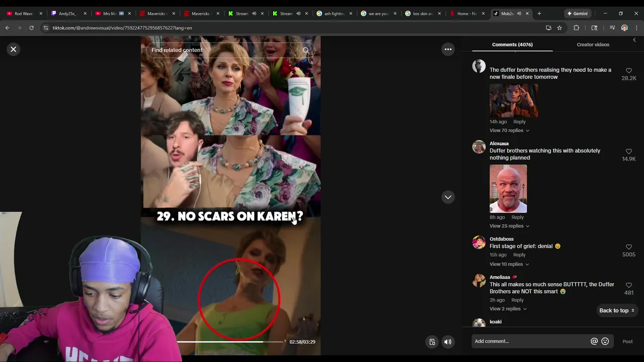Image resolution: width=644 pixels, height=362 pixels.
Task: View site information icon in address bar
Action: [x=46, y=28]
